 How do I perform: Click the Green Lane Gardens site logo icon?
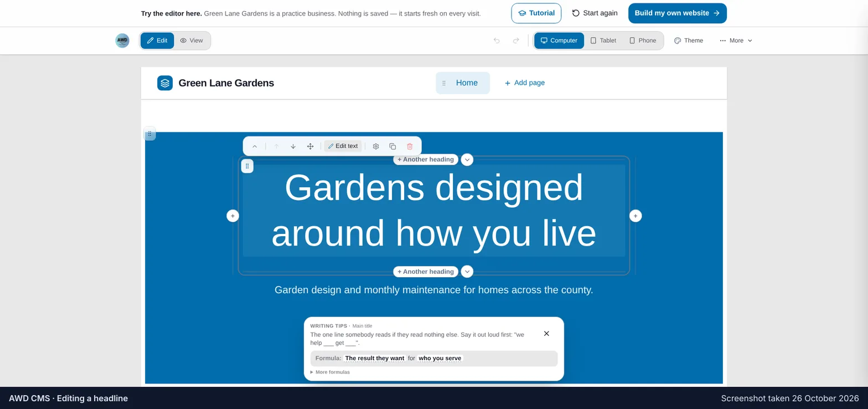pos(165,83)
